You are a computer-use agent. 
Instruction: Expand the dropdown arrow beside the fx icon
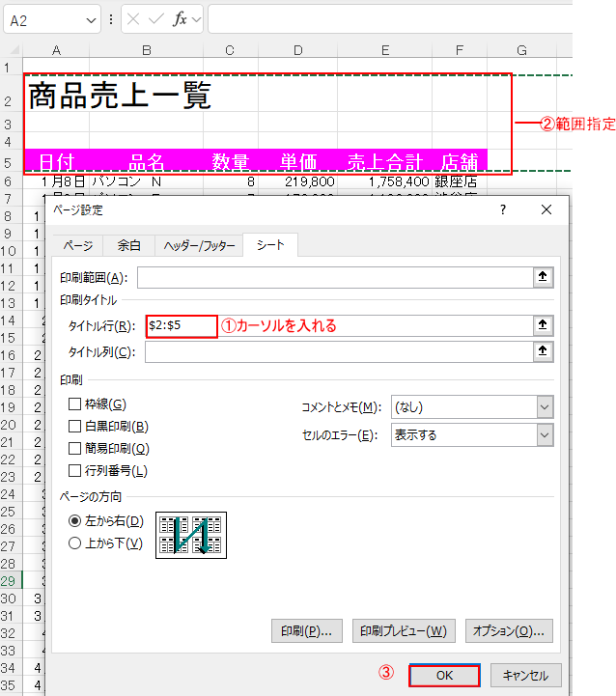[196, 19]
